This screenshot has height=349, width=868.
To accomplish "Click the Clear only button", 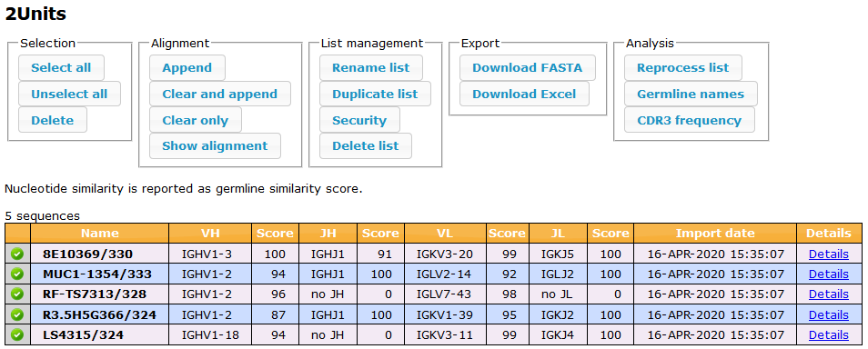I will (x=196, y=120).
